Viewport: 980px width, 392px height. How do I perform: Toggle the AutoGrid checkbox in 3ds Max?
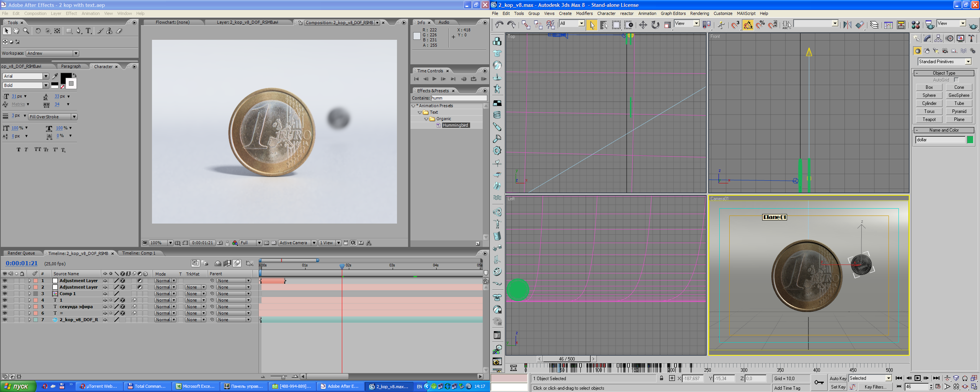coord(956,80)
